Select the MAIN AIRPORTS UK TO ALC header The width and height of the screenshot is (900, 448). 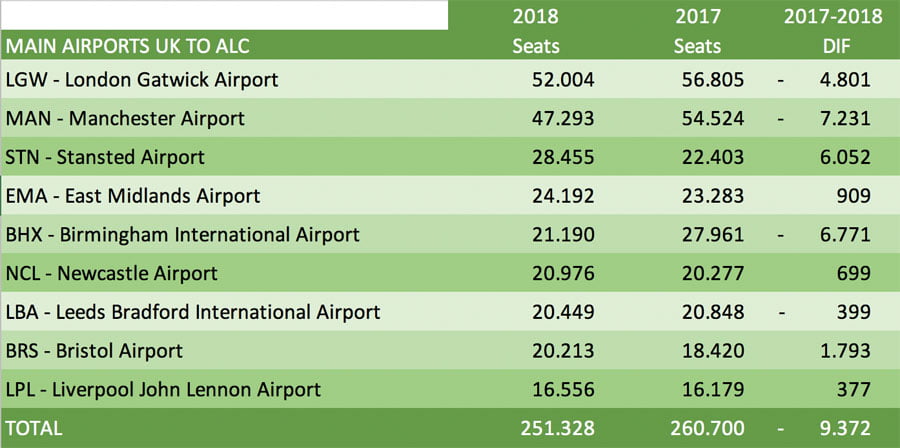tap(127, 46)
